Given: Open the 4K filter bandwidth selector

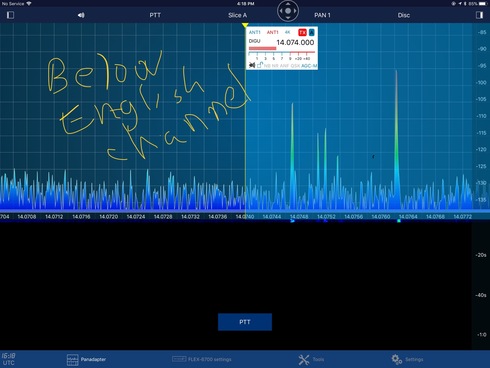Looking at the screenshot, I should 287,32.
